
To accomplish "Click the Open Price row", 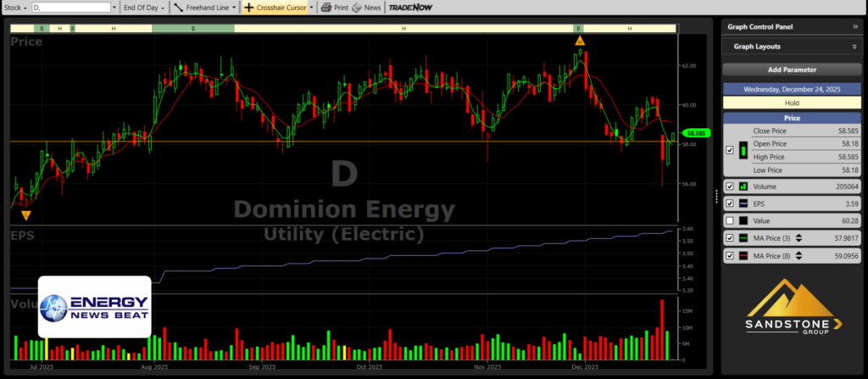I will (805, 144).
